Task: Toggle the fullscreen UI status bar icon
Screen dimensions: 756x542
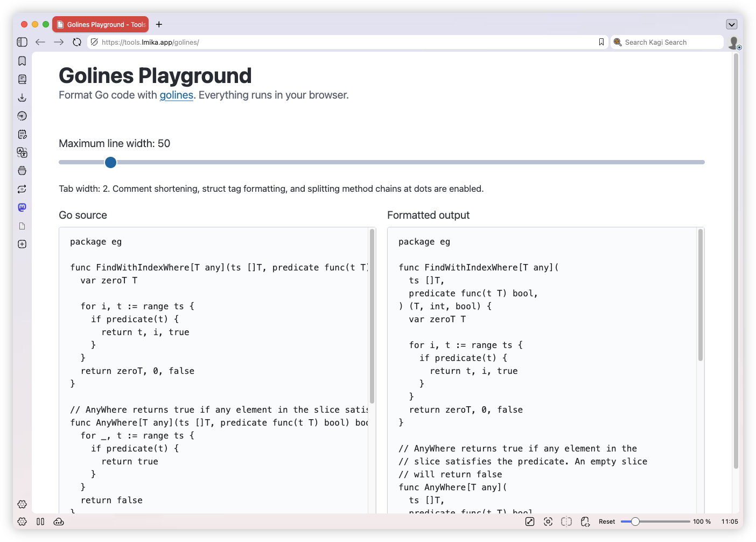Action: pyautogui.click(x=530, y=522)
